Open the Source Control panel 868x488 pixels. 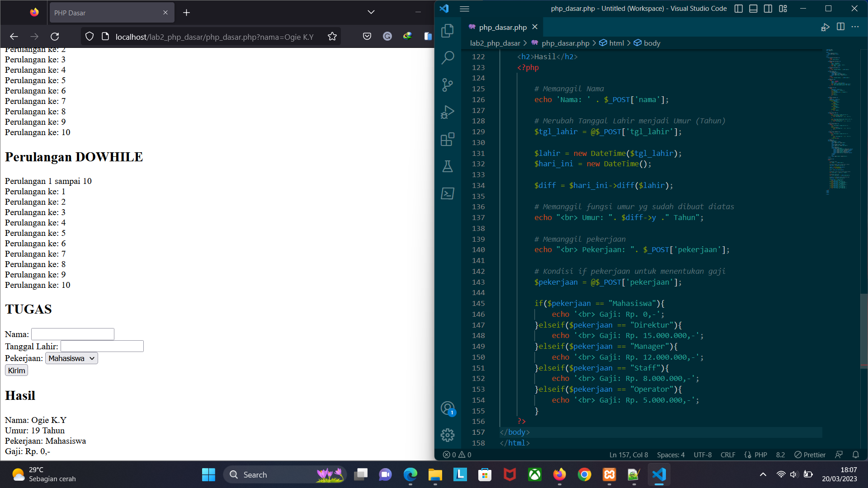coord(447,85)
